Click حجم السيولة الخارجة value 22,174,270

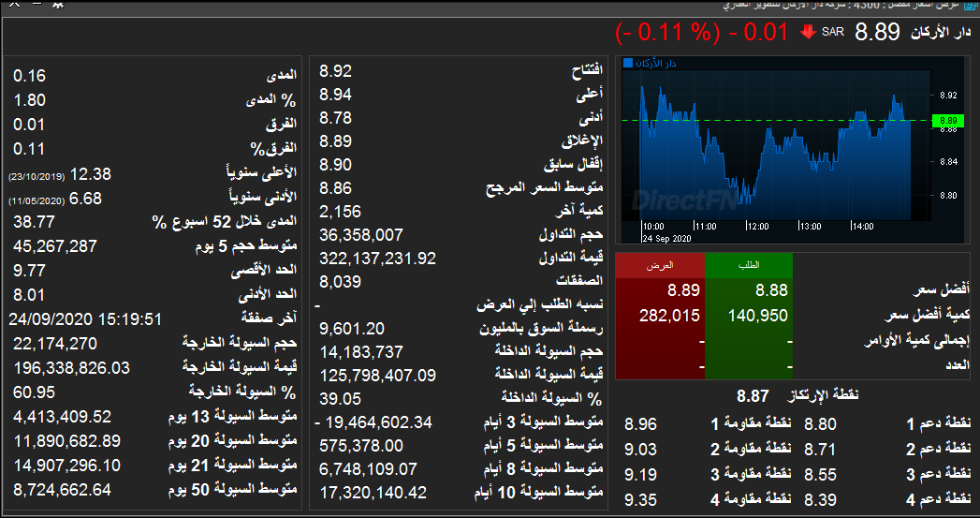(x=55, y=344)
